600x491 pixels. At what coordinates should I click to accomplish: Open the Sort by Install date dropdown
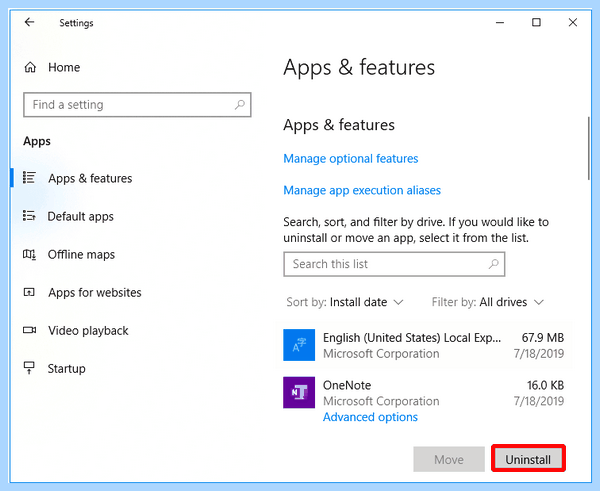345,302
